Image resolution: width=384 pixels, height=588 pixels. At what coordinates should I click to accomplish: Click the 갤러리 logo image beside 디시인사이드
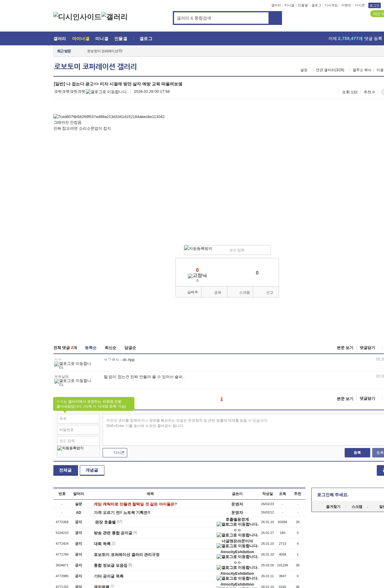pos(115,17)
